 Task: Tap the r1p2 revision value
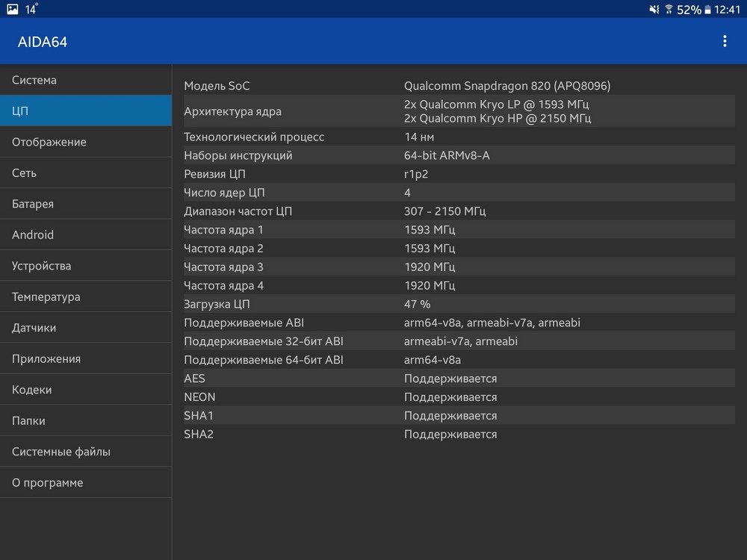tap(416, 174)
